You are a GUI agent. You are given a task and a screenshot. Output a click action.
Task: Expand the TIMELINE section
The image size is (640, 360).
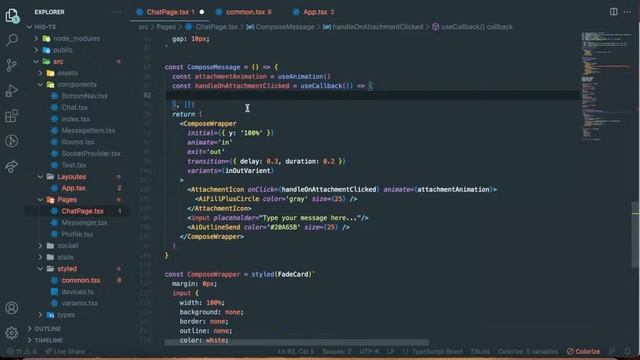pyautogui.click(x=48, y=340)
